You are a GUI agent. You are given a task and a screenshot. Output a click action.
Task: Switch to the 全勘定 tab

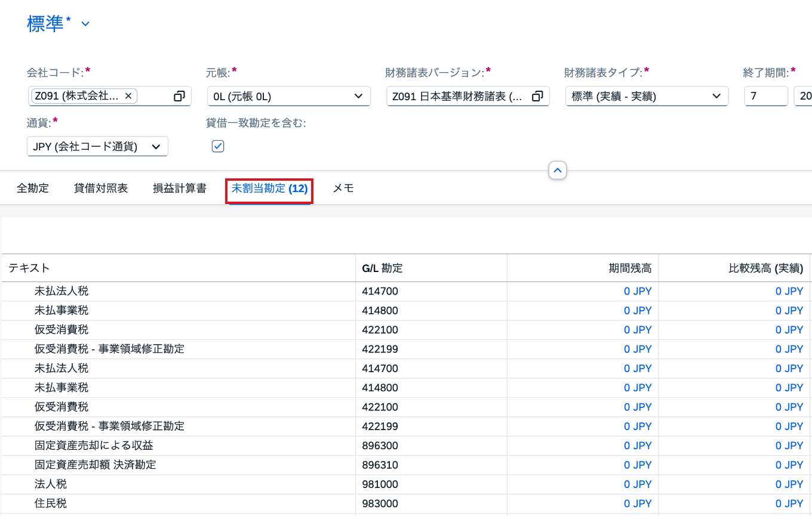click(33, 189)
